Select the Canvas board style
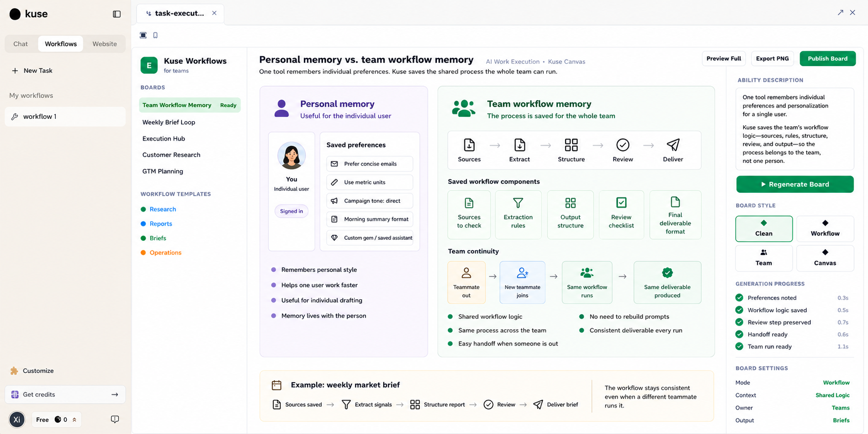This screenshot has width=868, height=434. [x=825, y=258]
